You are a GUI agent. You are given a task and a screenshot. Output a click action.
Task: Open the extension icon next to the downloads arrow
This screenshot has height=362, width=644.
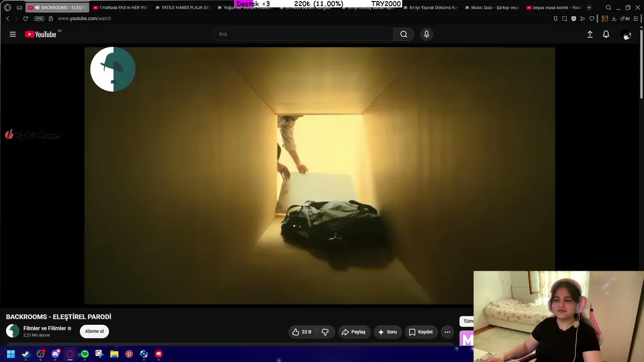click(x=605, y=19)
